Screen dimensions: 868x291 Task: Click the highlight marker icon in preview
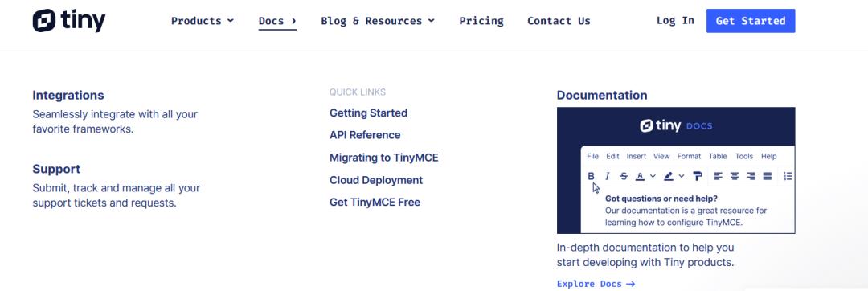(x=668, y=176)
